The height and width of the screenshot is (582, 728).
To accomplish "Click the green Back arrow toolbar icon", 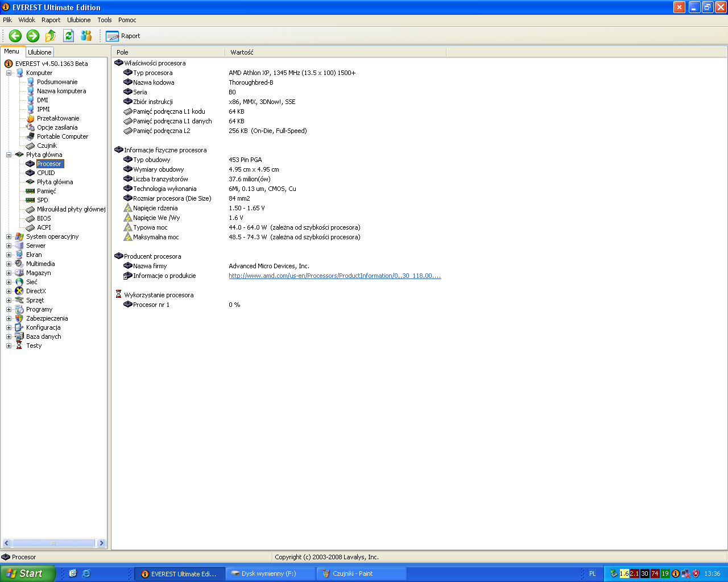I will coord(15,36).
